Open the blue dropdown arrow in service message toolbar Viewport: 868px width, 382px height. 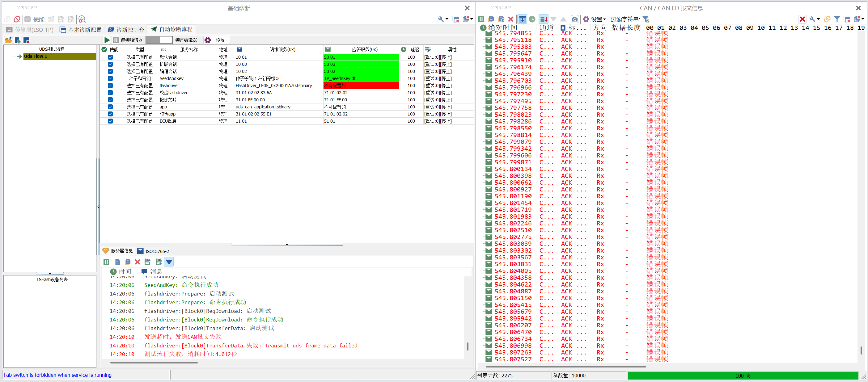pyautogui.click(x=169, y=262)
